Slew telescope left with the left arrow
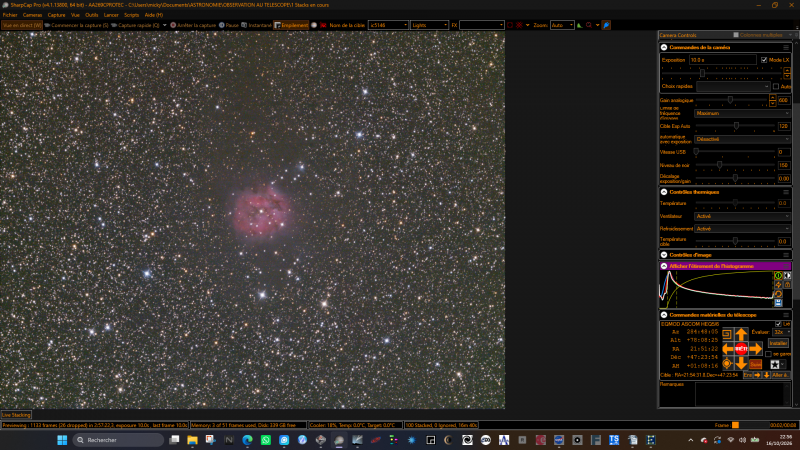 tap(728, 349)
